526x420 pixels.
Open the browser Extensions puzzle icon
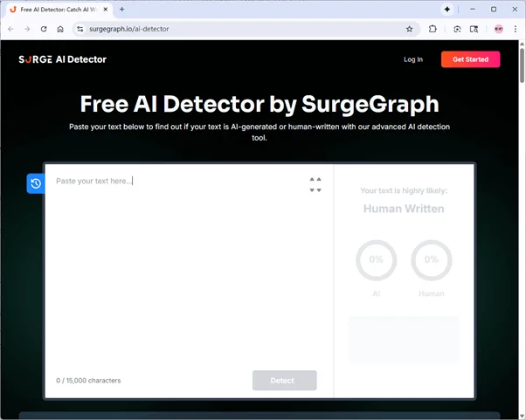(x=433, y=29)
